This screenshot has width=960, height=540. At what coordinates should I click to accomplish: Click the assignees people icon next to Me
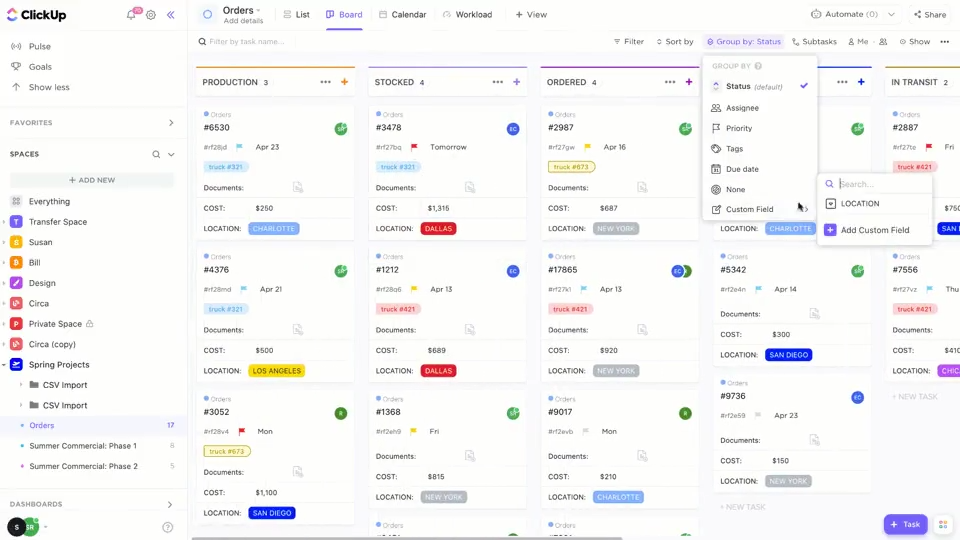point(883,42)
